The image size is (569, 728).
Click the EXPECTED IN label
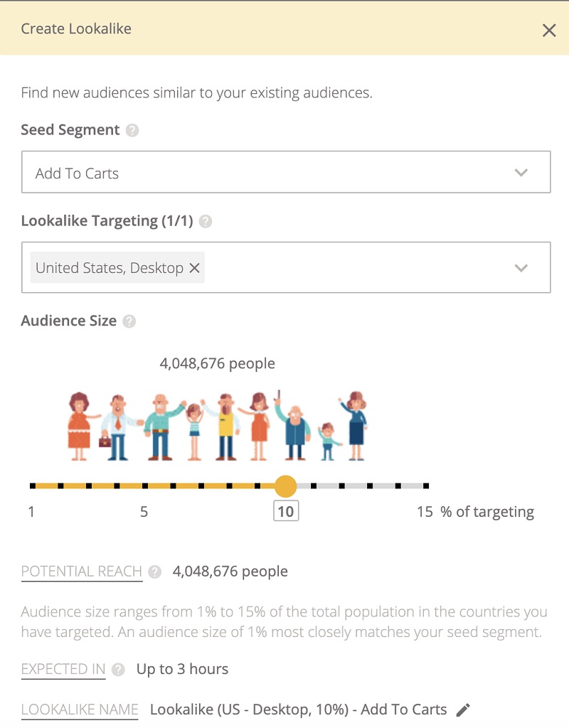point(63,669)
